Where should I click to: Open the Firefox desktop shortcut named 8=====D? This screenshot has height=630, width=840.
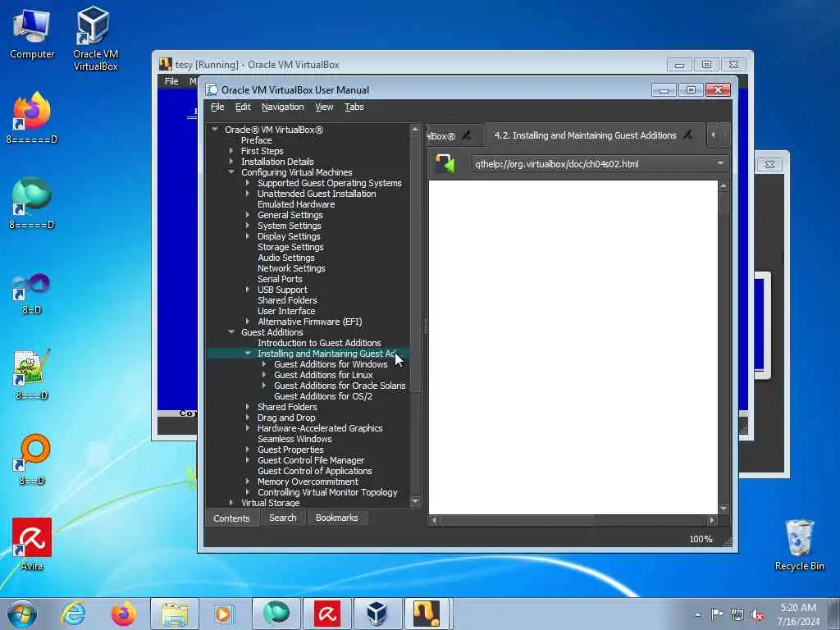(32, 118)
